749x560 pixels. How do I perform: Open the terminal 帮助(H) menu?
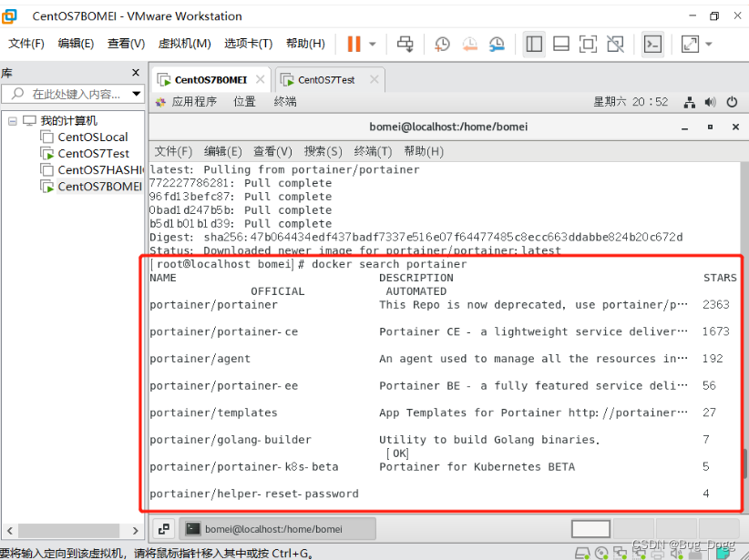pyautogui.click(x=424, y=151)
